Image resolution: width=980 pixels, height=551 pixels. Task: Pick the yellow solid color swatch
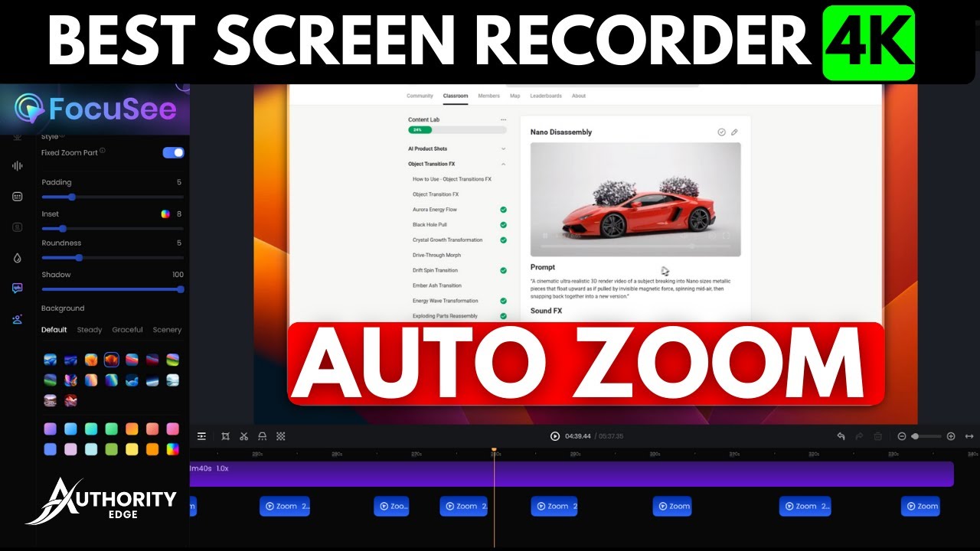click(x=132, y=449)
